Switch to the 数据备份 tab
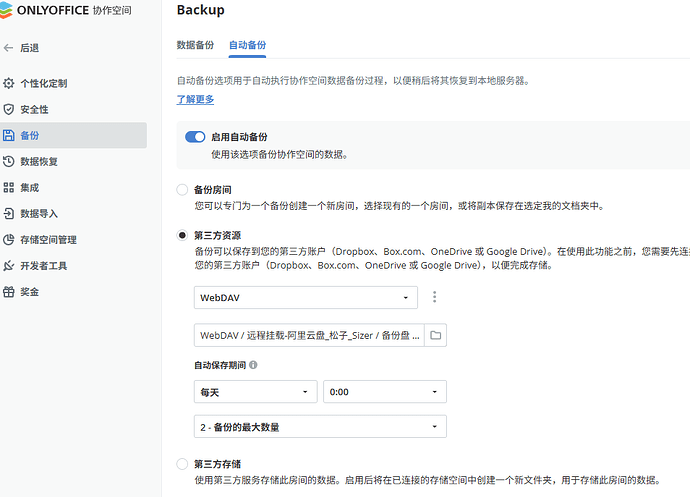This screenshot has width=690, height=497. tap(195, 45)
